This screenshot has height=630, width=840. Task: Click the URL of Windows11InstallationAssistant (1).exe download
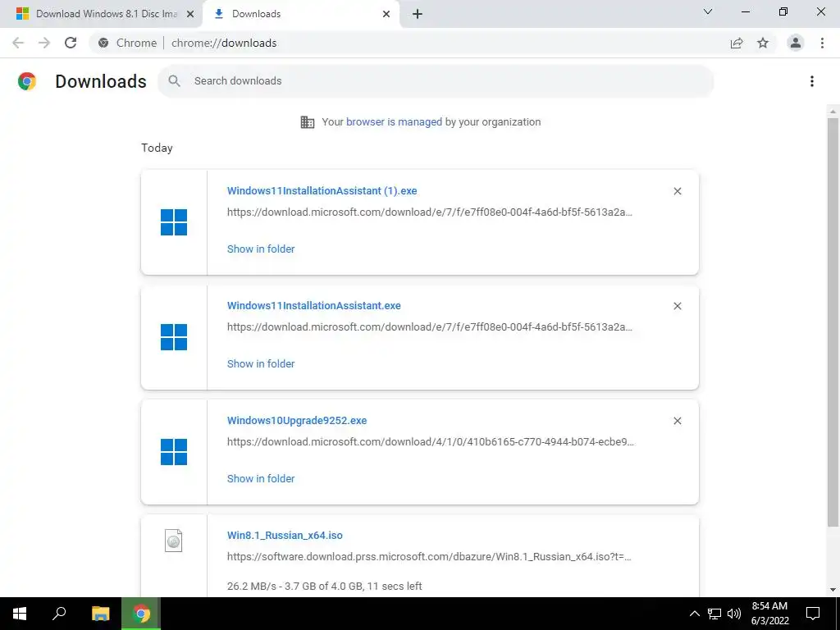click(x=430, y=212)
